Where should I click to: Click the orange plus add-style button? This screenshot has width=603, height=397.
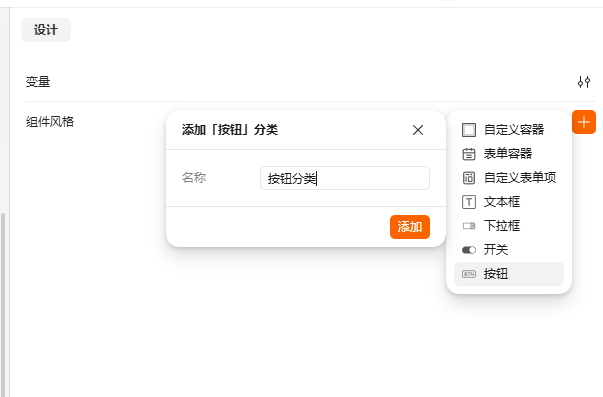pyautogui.click(x=584, y=122)
